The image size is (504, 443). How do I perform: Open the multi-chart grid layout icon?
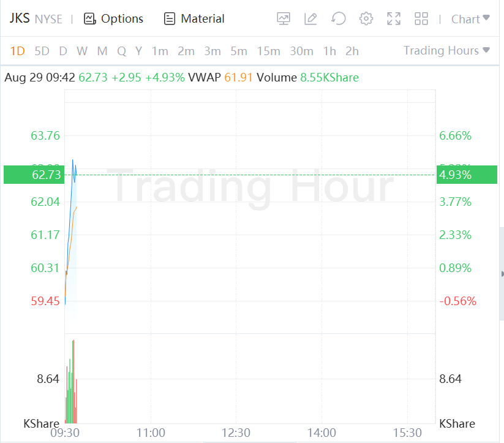click(x=421, y=19)
